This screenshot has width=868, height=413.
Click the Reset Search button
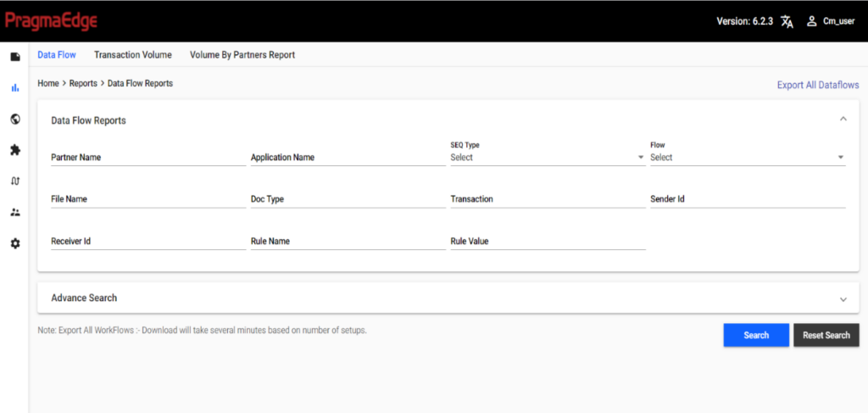click(826, 335)
